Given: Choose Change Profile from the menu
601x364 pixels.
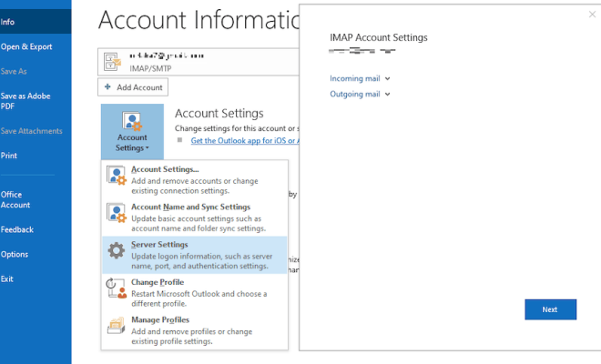Looking at the screenshot, I should [x=195, y=292].
